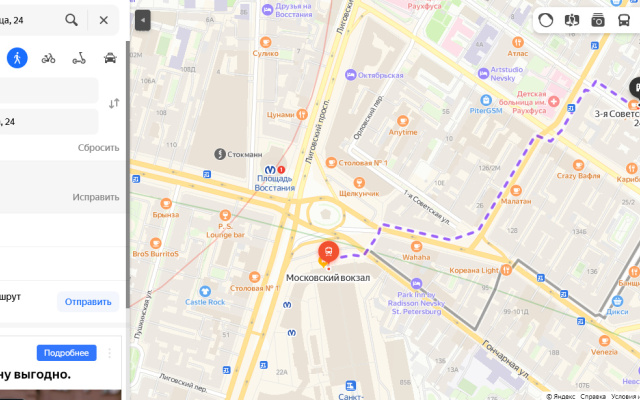Click the Исправить link

(96, 197)
